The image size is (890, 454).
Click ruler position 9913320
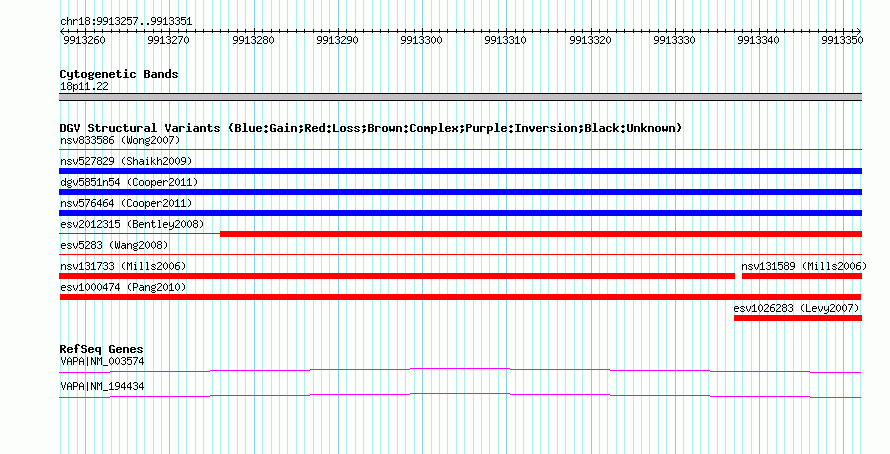click(590, 40)
